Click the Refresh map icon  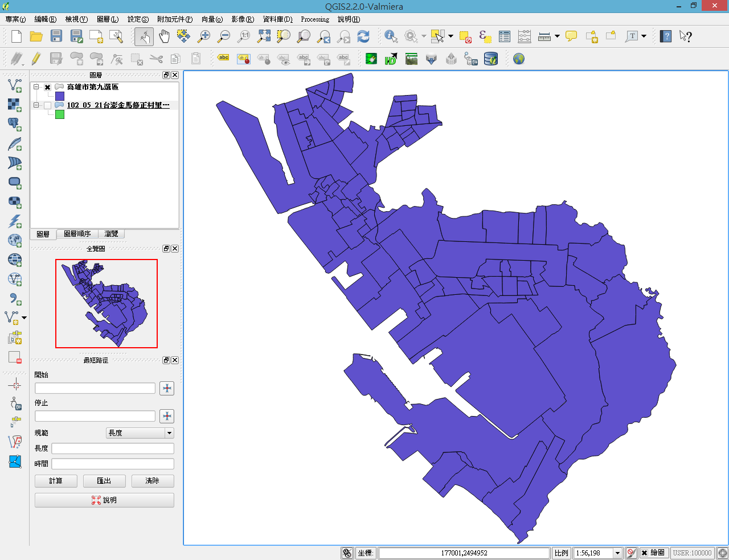click(x=363, y=36)
